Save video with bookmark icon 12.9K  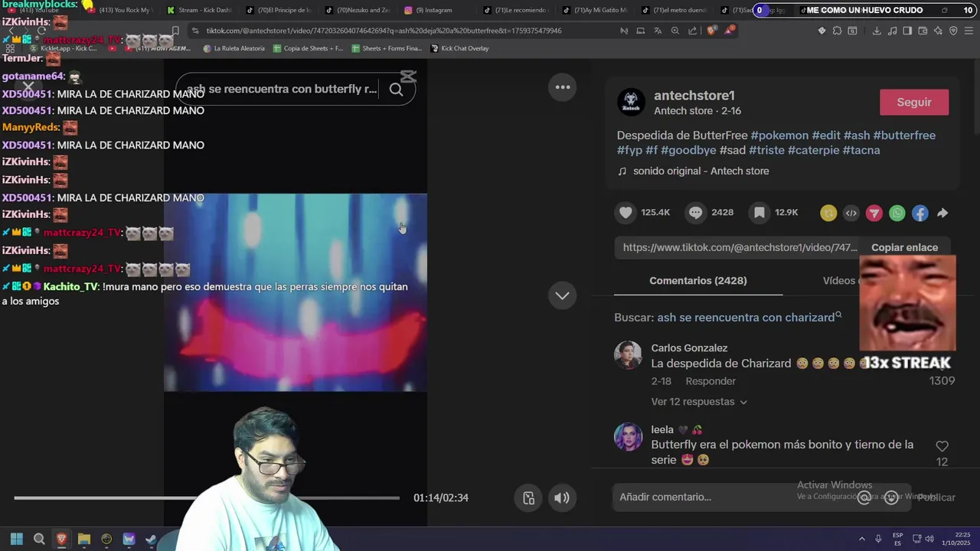click(x=759, y=213)
